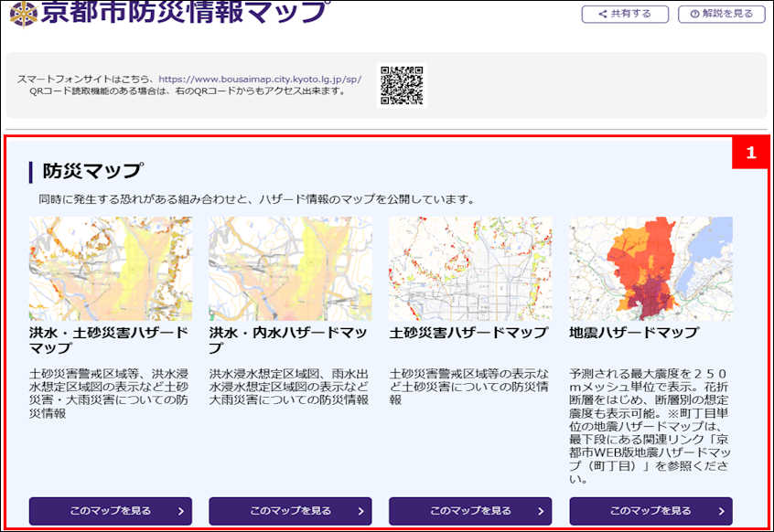The image size is (774, 532).
Task: Click このマップを見る under 土砂災害ハザードマップ
Action: pos(470,511)
